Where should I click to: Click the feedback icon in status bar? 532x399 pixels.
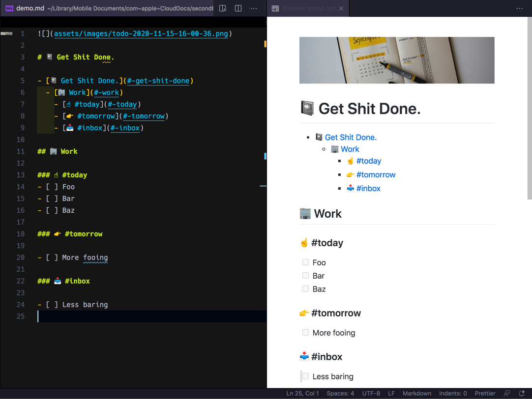coord(507,393)
